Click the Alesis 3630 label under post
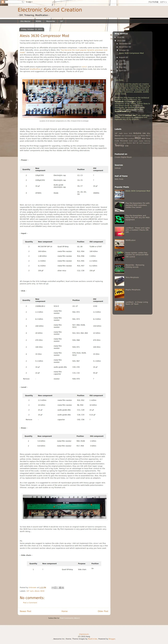Image resolution: width=168 pixels, height=644 pixels. tap(40, 591)
